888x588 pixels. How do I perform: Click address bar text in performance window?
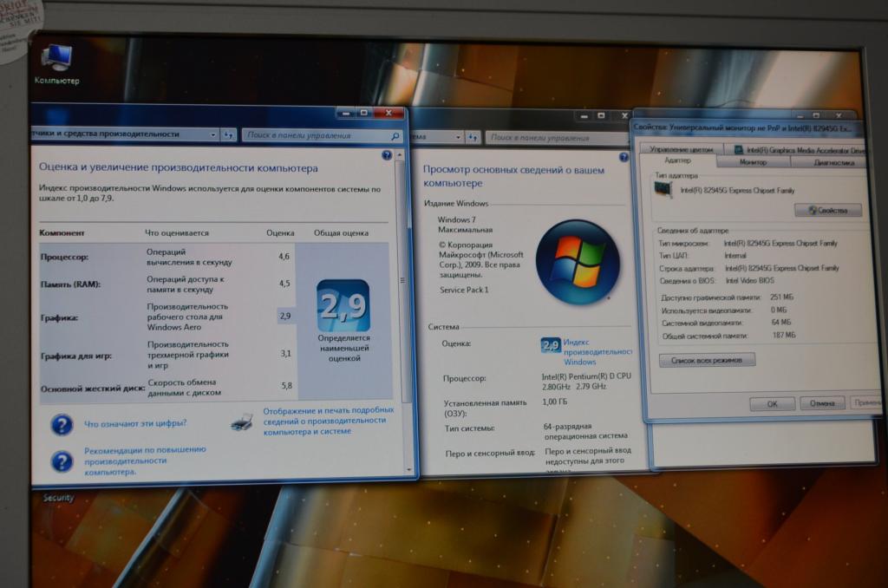(105, 134)
